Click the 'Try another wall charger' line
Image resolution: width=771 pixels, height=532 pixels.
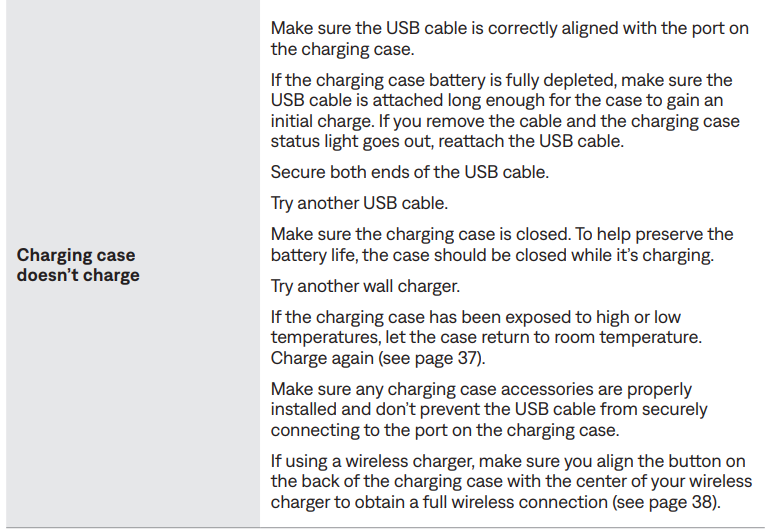[x=365, y=286]
